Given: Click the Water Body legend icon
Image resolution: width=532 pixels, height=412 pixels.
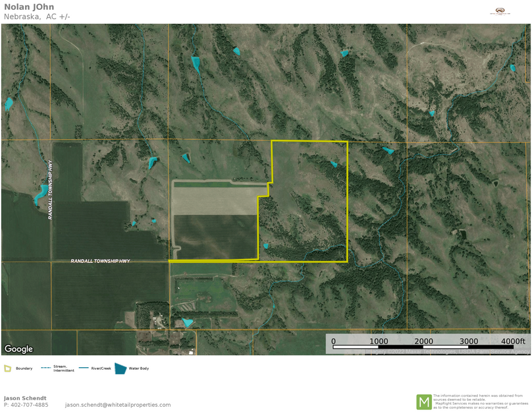Looking at the screenshot, I should tap(120, 368).
